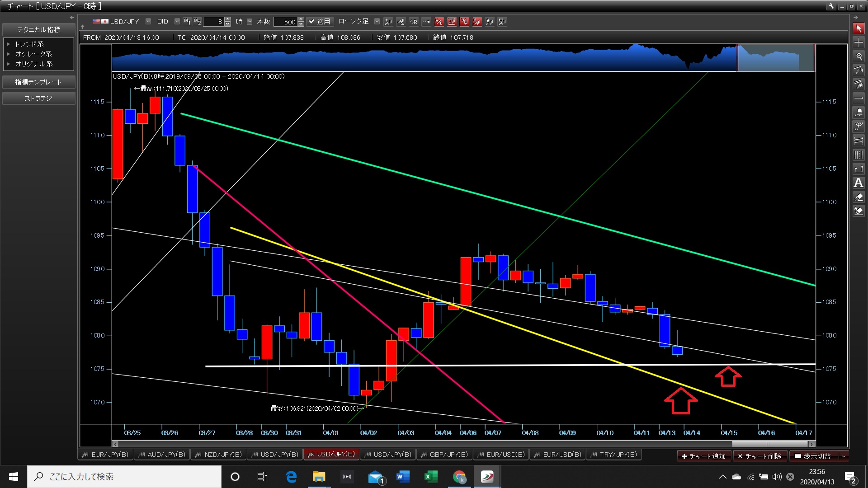Toggle the 1R toolbar button
Screen dimensions: 868x488
point(413,21)
